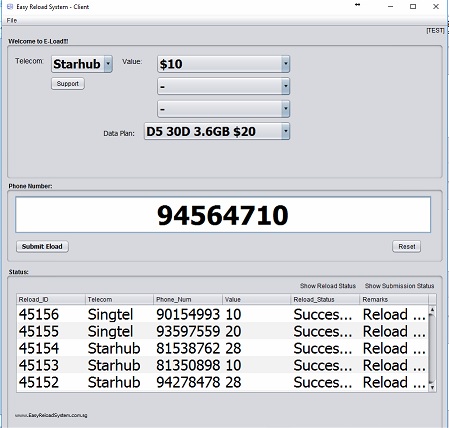Click Singtel cell in row 45156
The width and height of the screenshot is (449, 428).
click(x=120, y=314)
